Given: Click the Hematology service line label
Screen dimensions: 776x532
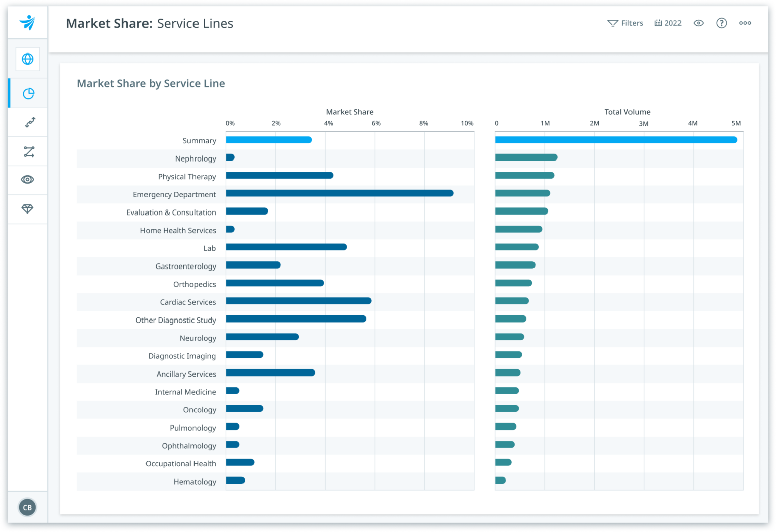Looking at the screenshot, I should [x=195, y=482].
